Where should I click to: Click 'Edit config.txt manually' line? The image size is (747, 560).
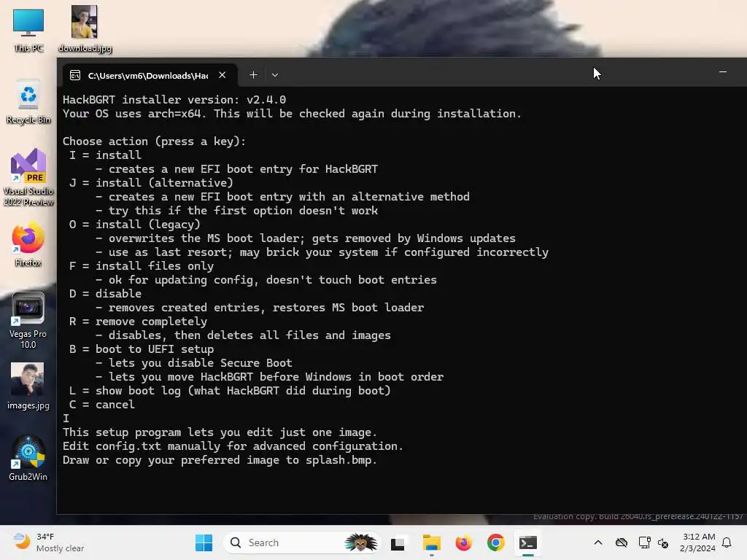(x=233, y=446)
